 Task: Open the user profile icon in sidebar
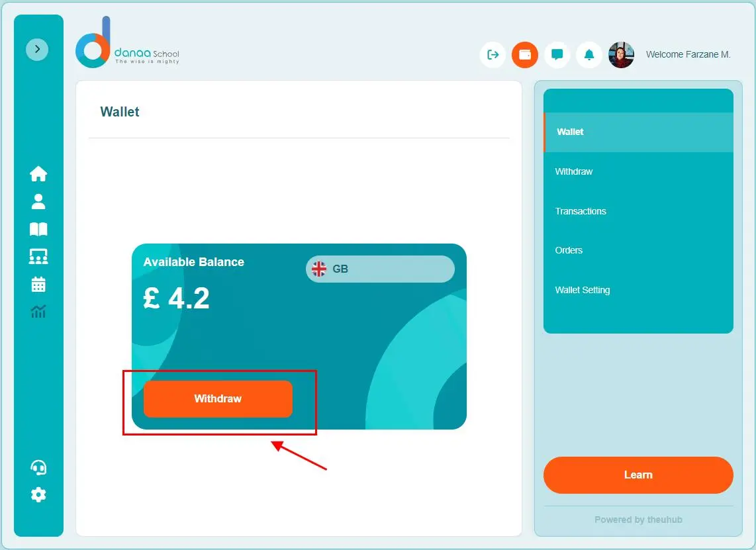pos(38,201)
